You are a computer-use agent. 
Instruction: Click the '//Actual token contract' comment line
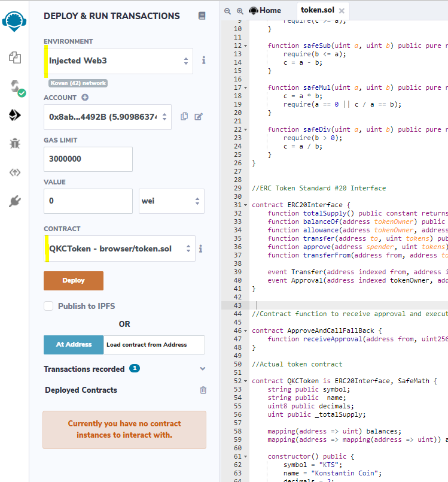coord(297,364)
